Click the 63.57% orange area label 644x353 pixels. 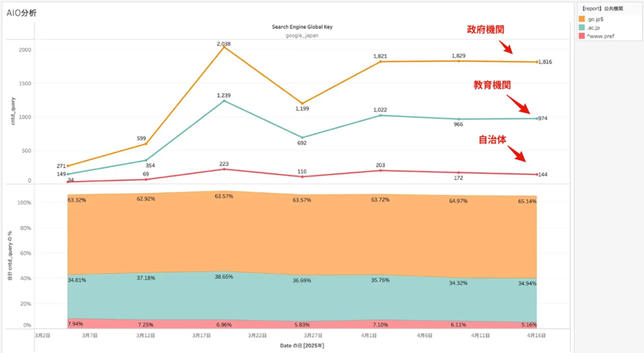224,198
